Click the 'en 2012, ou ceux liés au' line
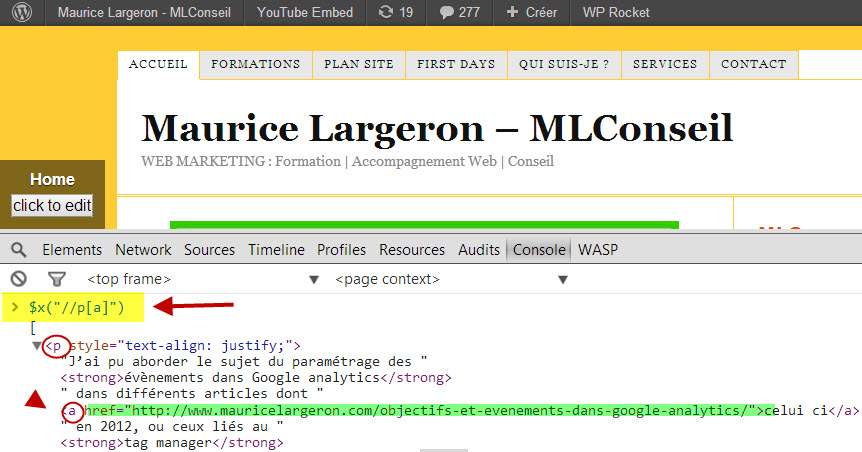 point(172,426)
